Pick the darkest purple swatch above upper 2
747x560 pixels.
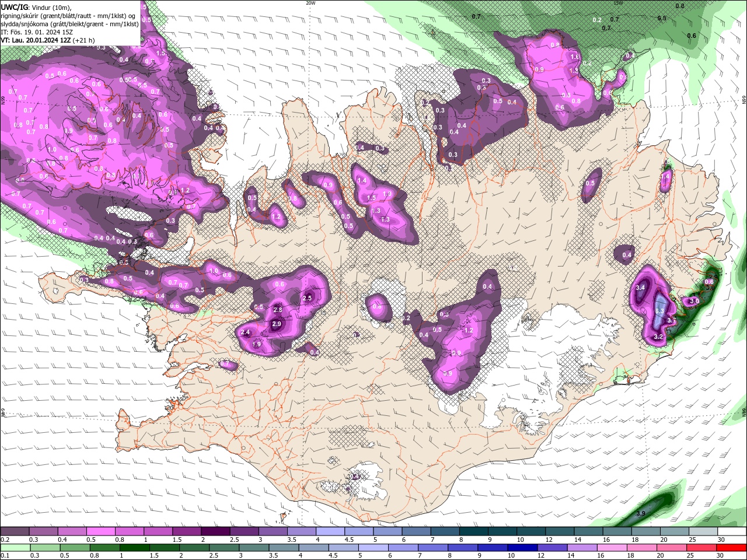215,531
